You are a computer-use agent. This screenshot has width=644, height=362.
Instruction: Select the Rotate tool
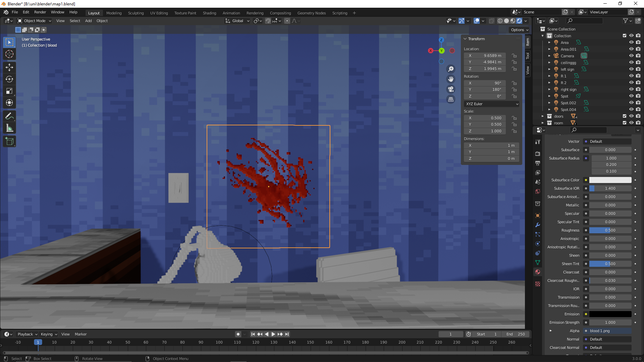9,79
